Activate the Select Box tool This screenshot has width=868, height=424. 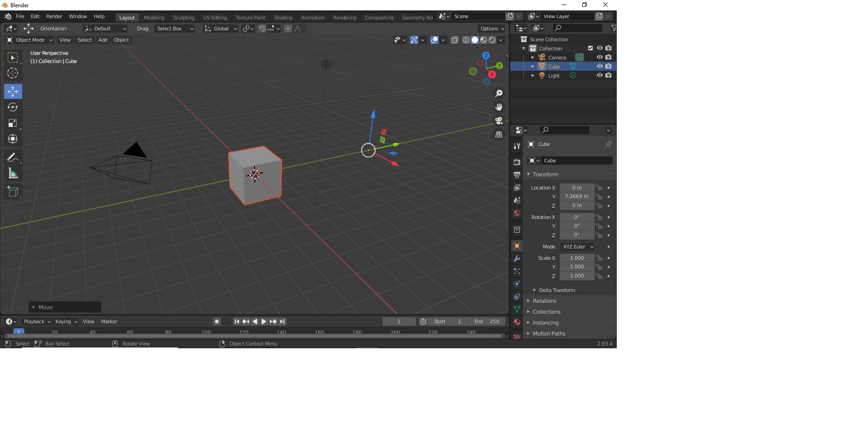coord(13,58)
